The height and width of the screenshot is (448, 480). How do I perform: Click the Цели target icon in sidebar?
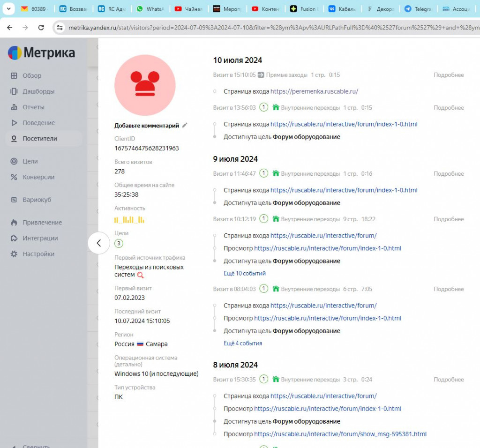tap(14, 161)
